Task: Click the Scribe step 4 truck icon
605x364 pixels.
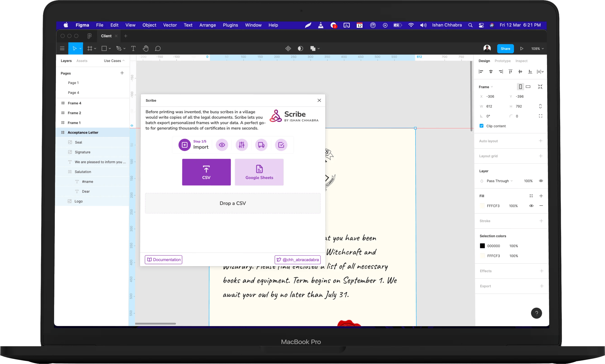Action: point(261,145)
